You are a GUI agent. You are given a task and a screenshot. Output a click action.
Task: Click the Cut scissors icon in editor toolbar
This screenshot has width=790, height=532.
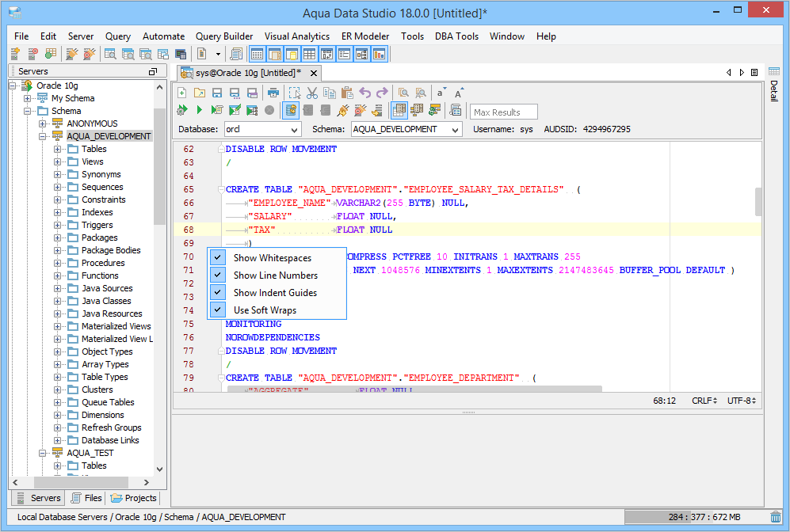tap(311, 93)
